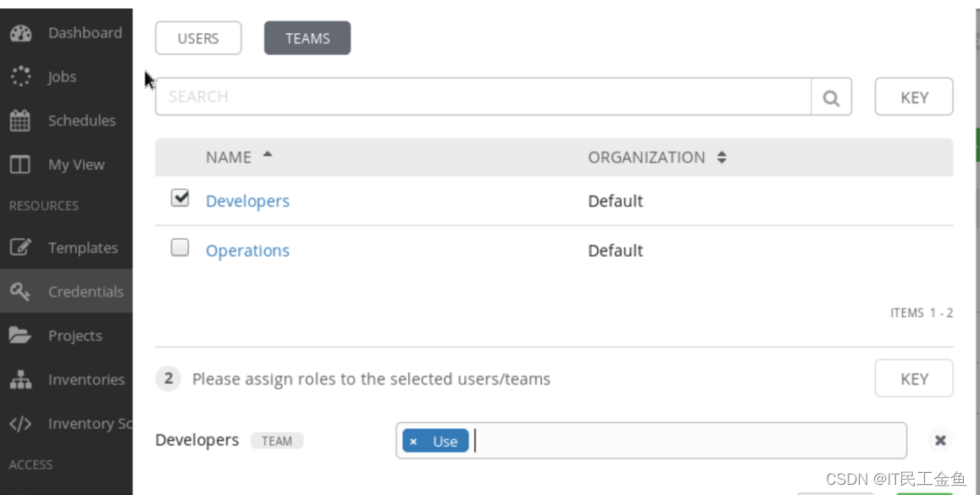Click the search magnifier icon
The height and width of the screenshot is (495, 980).
click(x=831, y=97)
